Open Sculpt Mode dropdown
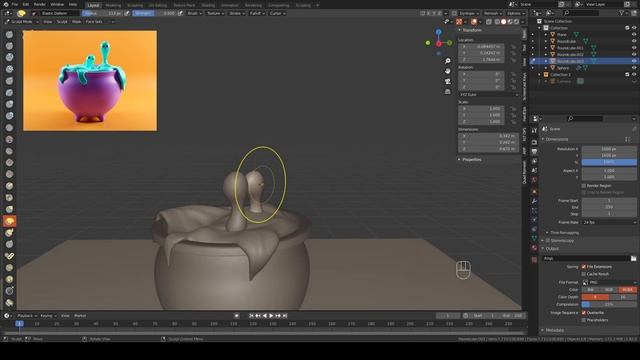Image resolution: width=640 pixels, height=360 pixels. pyautogui.click(x=22, y=22)
